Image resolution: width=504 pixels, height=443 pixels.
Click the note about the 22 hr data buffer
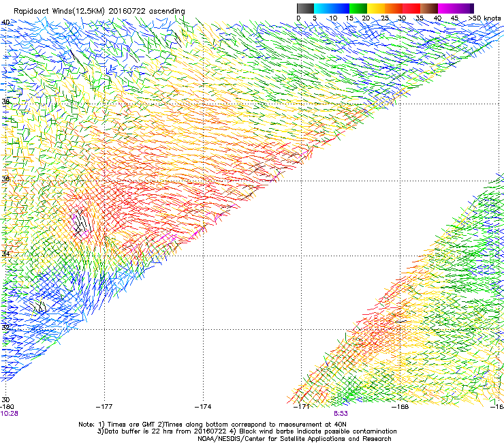[247, 431]
